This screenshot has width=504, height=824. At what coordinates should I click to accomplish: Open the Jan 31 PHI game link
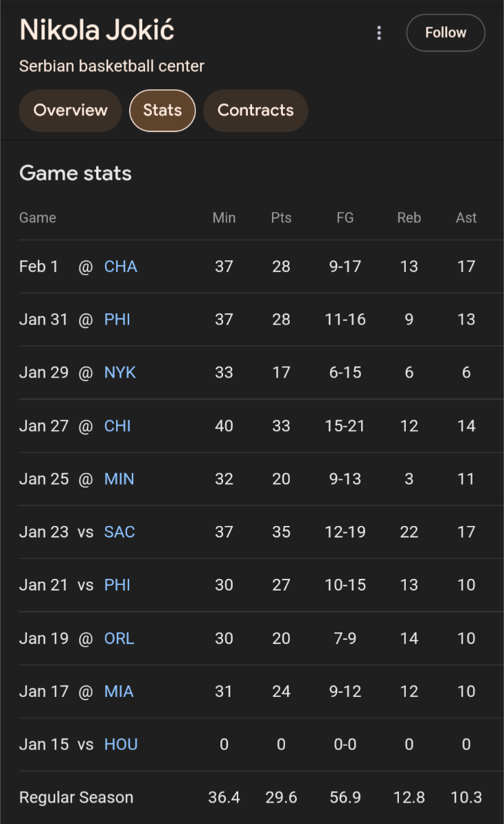click(117, 319)
